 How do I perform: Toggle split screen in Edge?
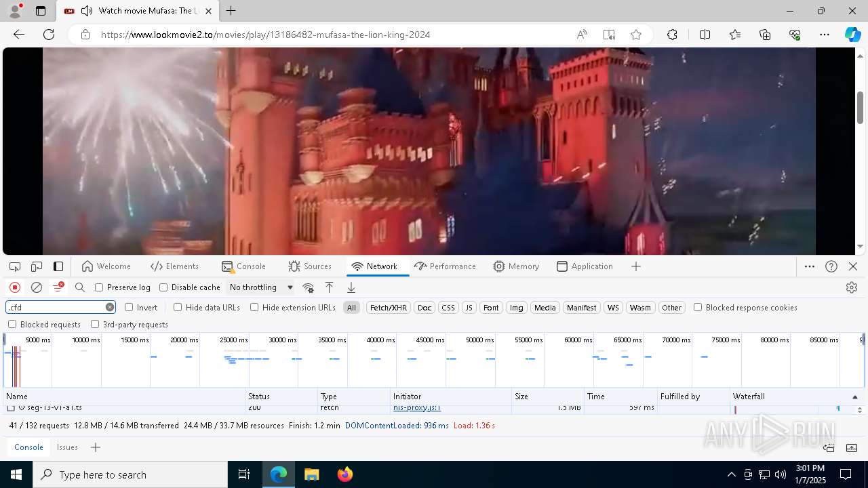(705, 35)
